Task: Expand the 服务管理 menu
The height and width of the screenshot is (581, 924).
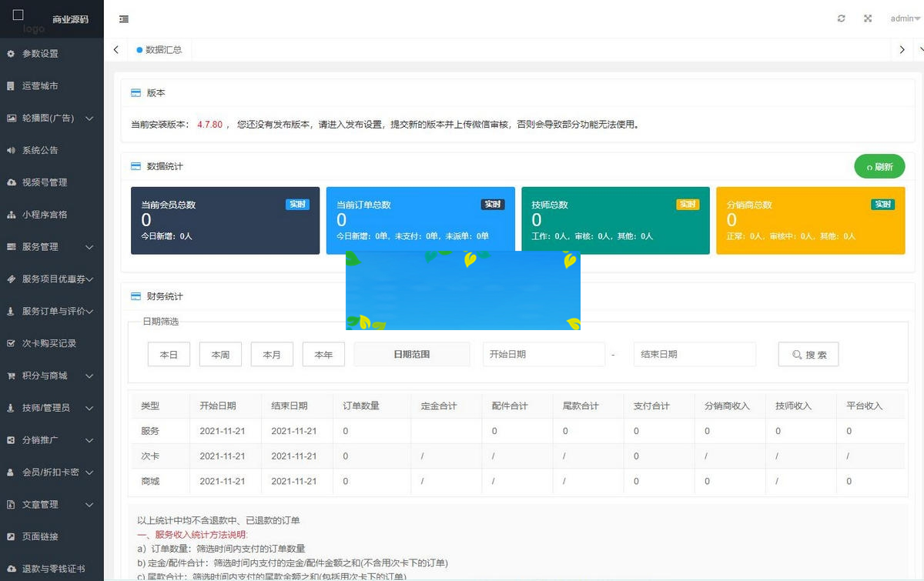Action: point(51,247)
